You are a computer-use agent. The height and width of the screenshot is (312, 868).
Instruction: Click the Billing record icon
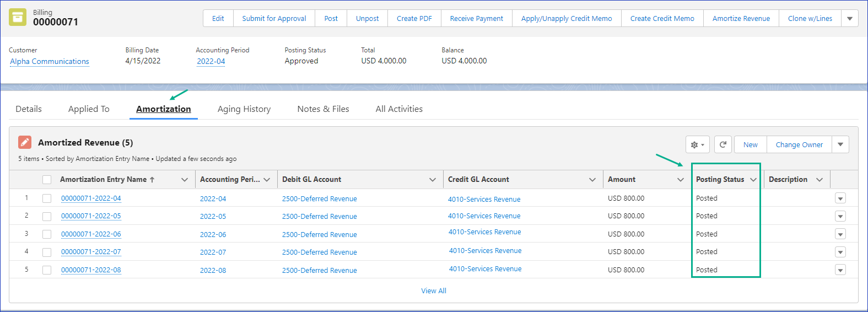pyautogui.click(x=18, y=17)
